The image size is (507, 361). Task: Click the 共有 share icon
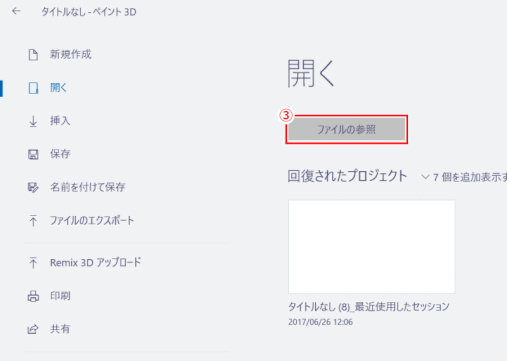pyautogui.click(x=33, y=329)
